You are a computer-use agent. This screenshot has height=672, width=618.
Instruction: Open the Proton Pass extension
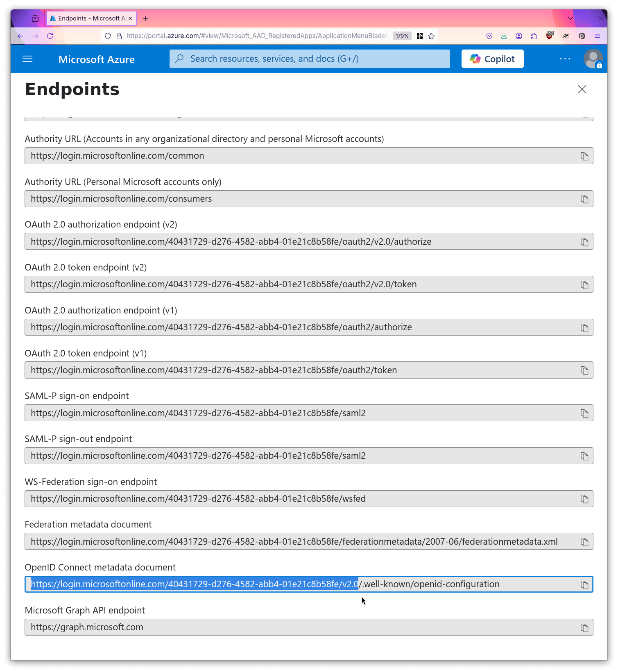pos(582,36)
